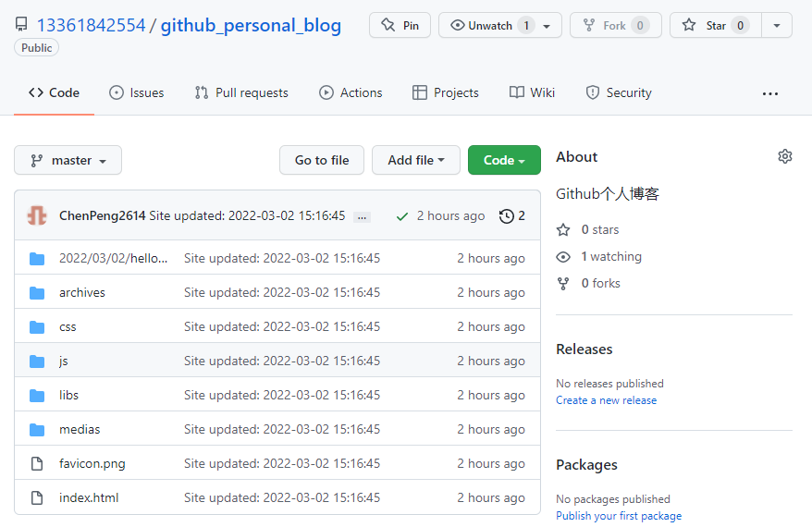
Task: Fork the repository
Action: coord(616,25)
